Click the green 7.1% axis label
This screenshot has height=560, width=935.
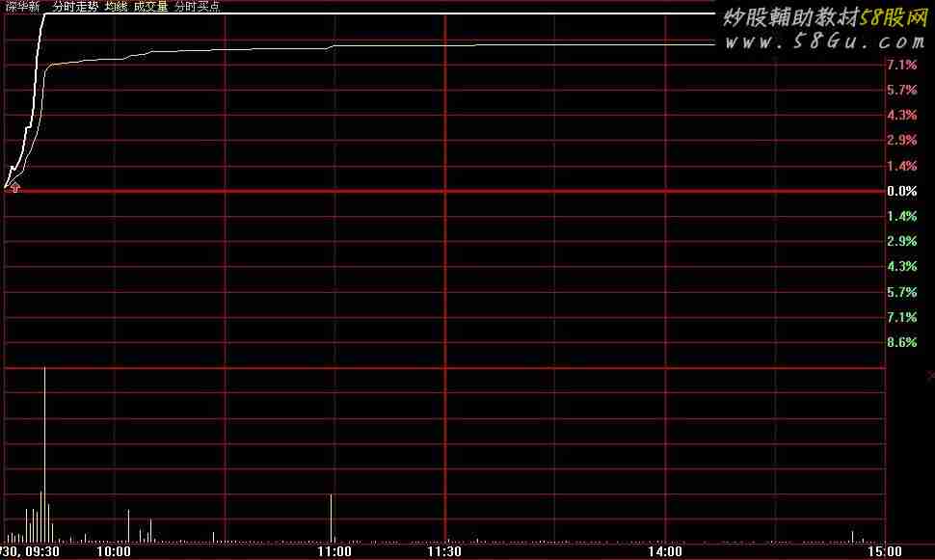pos(901,317)
